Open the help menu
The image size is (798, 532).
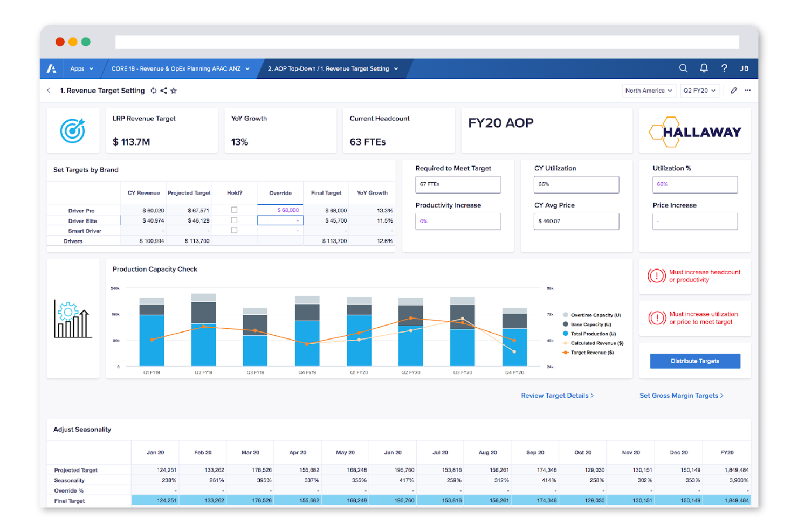724,68
